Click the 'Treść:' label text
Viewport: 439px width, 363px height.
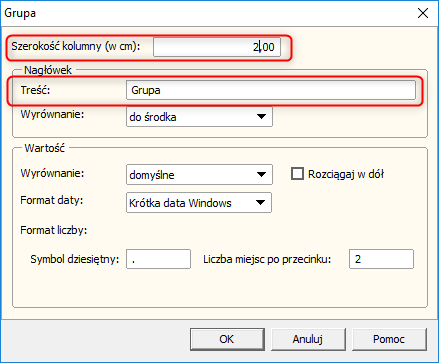click(x=35, y=90)
